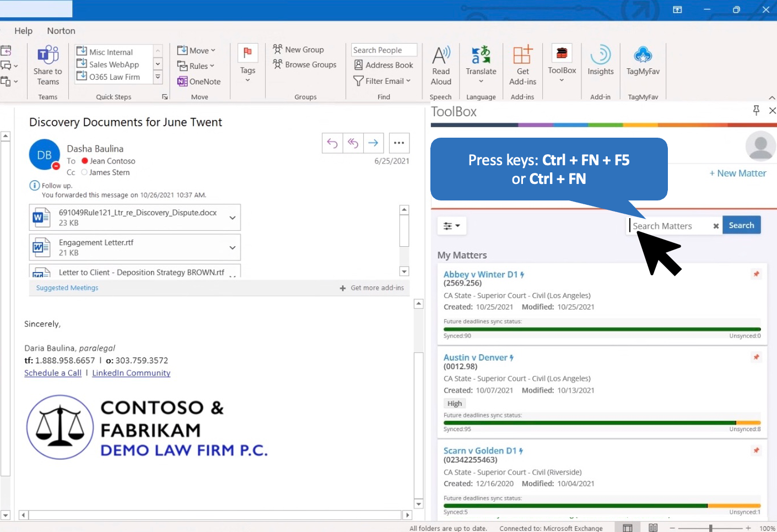Open Suggested Meetings
Image resolution: width=777 pixels, height=532 pixels.
coord(67,287)
